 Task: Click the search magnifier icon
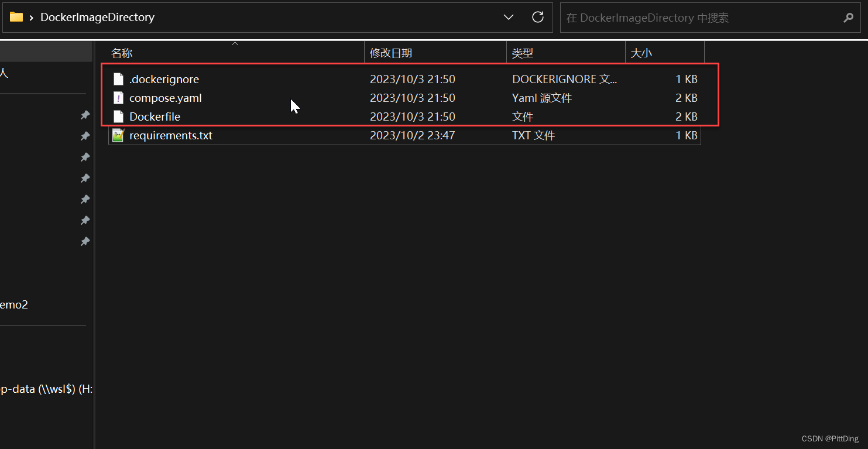pos(848,18)
